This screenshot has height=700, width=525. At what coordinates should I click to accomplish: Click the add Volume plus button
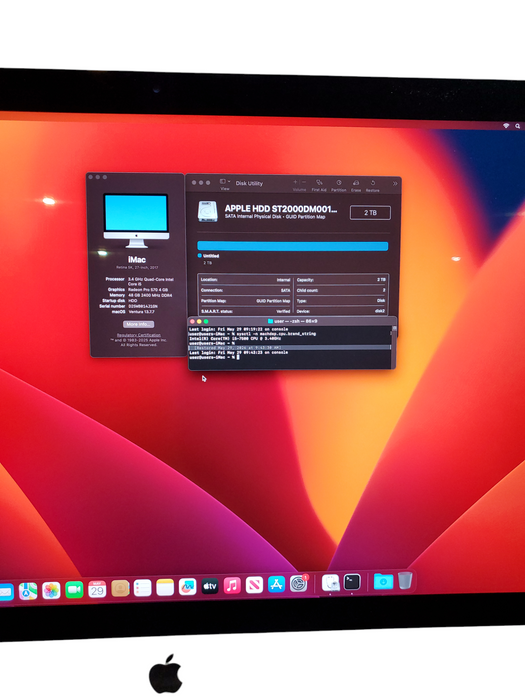pos(295,182)
